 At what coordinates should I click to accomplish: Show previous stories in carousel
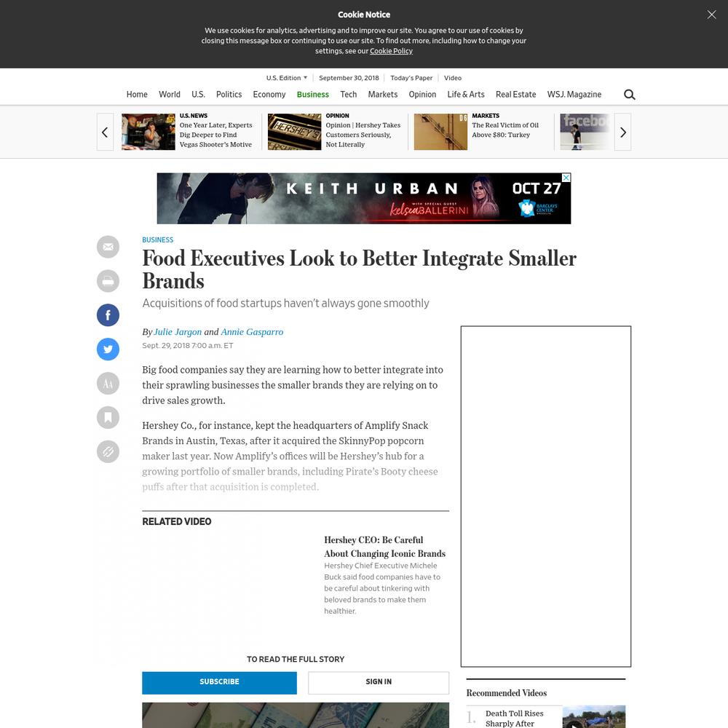coord(105,132)
